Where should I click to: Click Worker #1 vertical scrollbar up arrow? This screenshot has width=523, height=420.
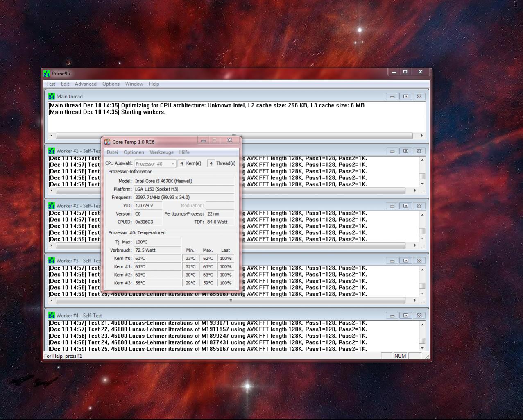(x=422, y=160)
